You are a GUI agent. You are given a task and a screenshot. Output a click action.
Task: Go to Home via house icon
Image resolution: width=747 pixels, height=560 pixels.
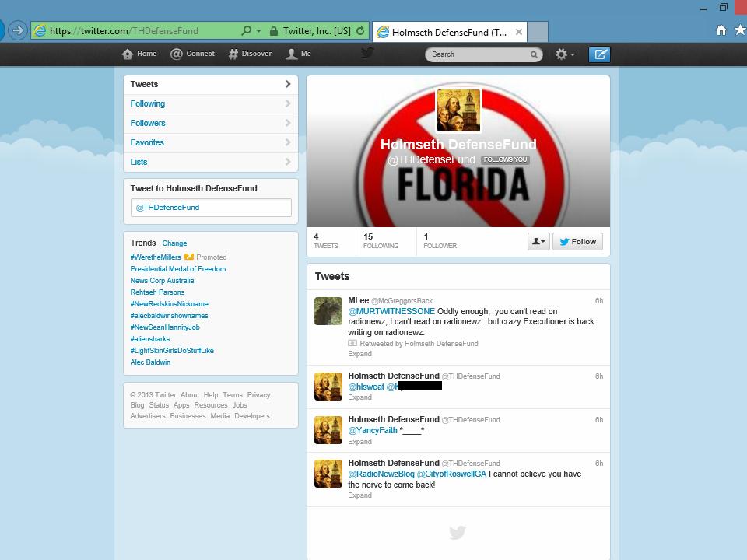[128, 54]
